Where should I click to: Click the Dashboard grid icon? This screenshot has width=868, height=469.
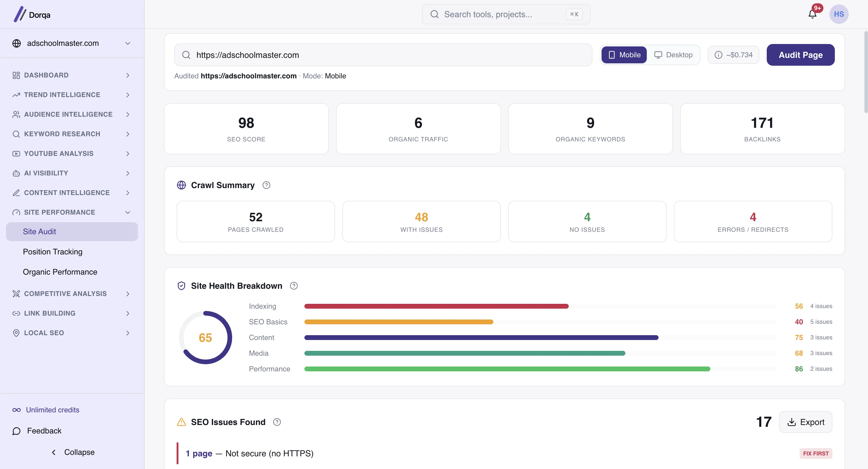16,75
